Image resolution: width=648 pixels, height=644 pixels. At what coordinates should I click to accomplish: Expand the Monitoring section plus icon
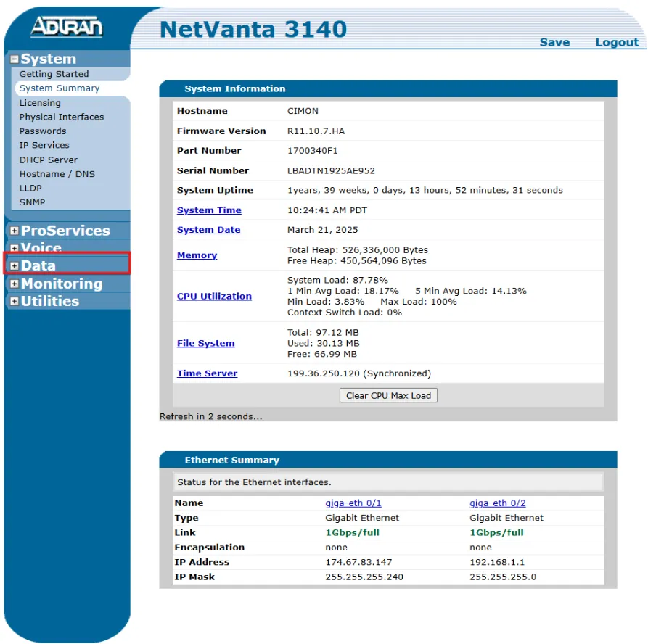[15, 284]
